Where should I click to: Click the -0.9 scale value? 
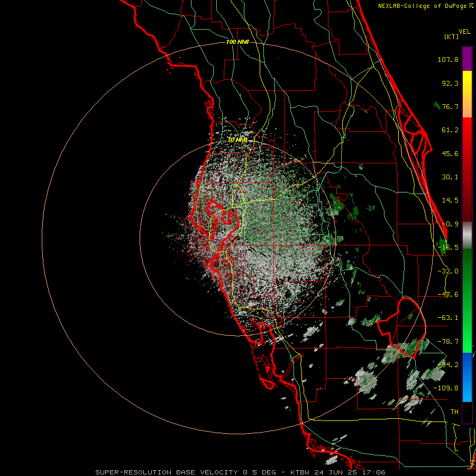(x=450, y=224)
